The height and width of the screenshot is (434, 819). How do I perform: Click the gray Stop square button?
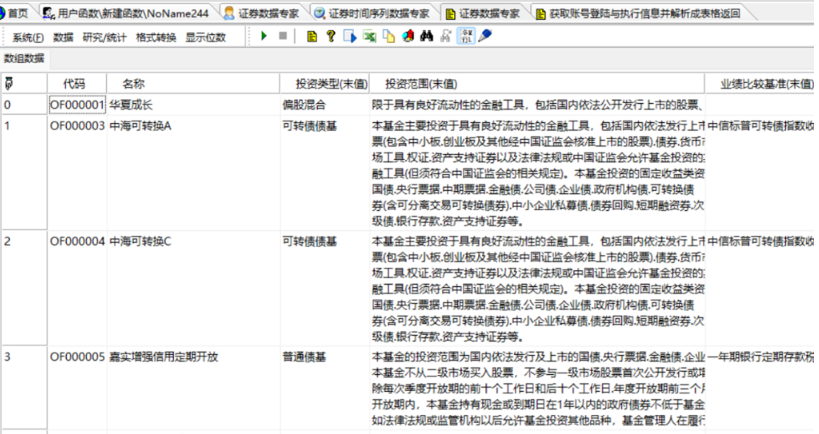[x=283, y=36]
